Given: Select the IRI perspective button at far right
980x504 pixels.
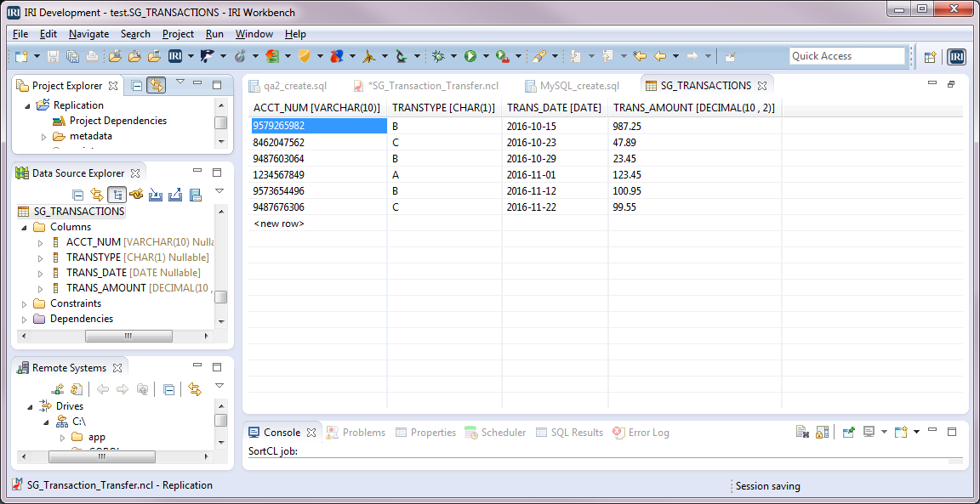Looking at the screenshot, I should [956, 57].
